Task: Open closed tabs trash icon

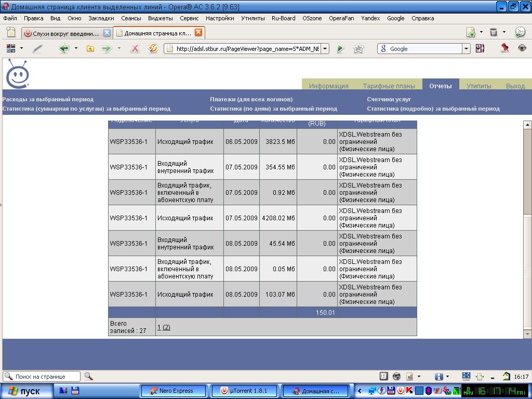Action: (x=494, y=32)
